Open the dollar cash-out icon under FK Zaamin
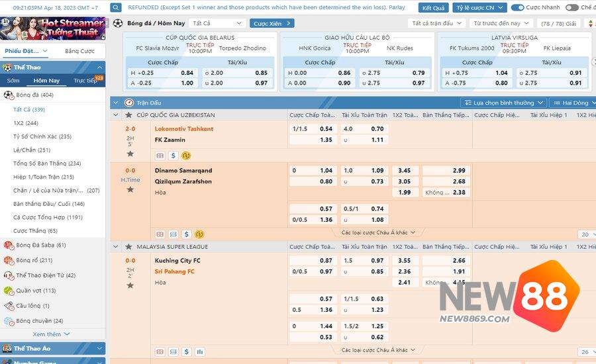The width and height of the screenshot is (596, 364). (174, 156)
